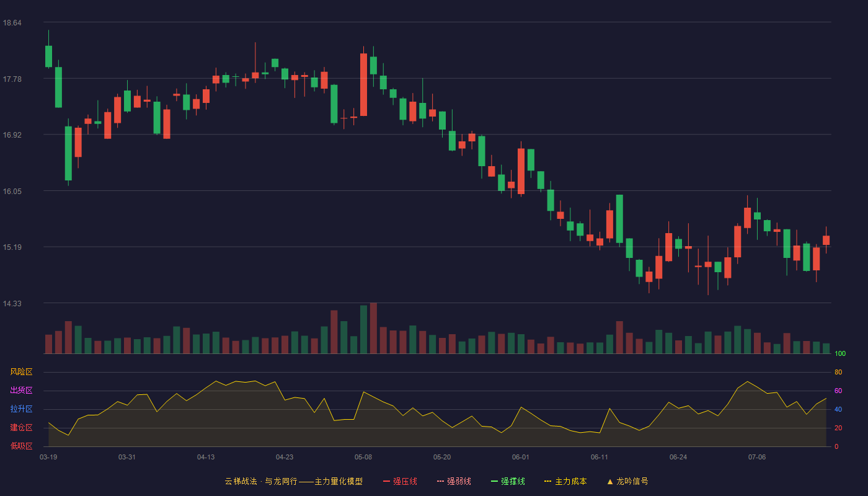This screenshot has height=496, width=868.
Task: Click the first green candlestick at 03-19
Action: (x=48, y=56)
